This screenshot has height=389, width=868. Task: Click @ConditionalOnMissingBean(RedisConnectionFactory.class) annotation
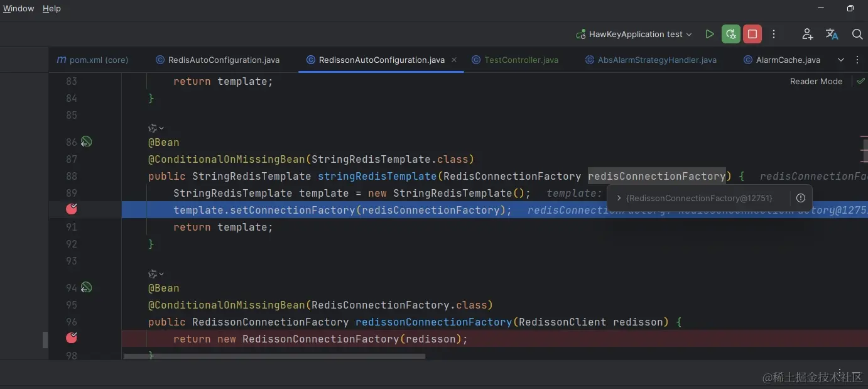point(320,305)
